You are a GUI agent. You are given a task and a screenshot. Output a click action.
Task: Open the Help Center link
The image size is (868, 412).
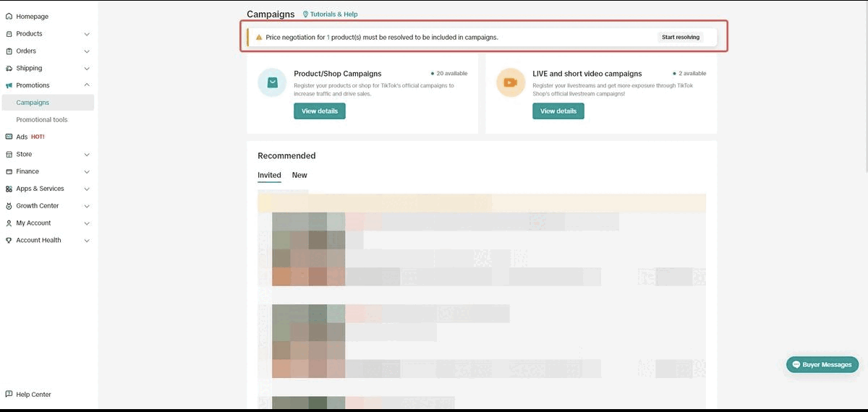pyautogui.click(x=29, y=395)
